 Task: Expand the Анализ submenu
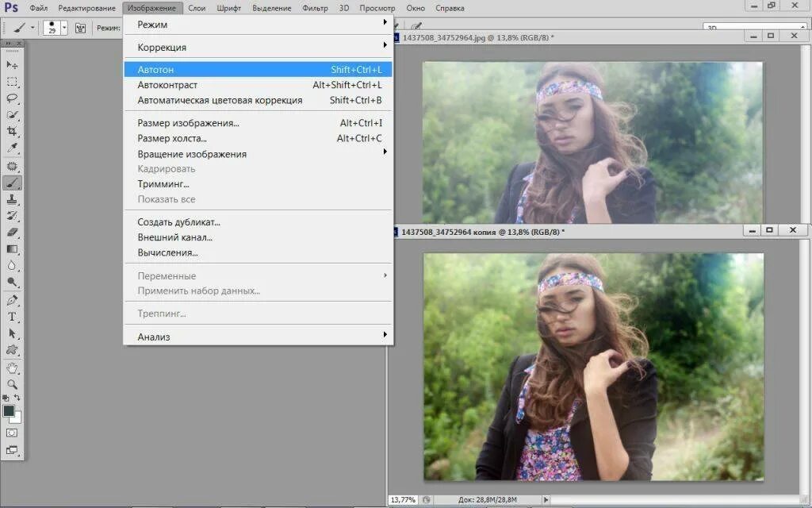pos(258,337)
